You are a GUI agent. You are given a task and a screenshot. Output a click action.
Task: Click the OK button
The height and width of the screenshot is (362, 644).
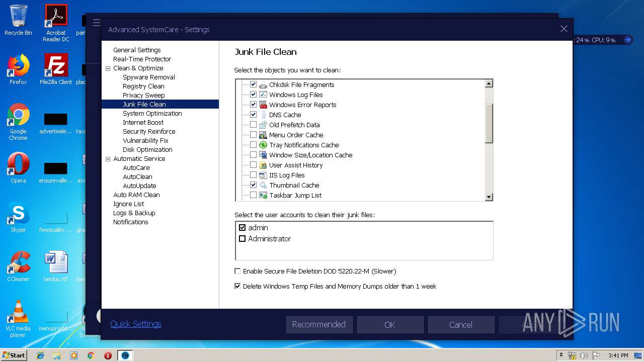pos(390,325)
